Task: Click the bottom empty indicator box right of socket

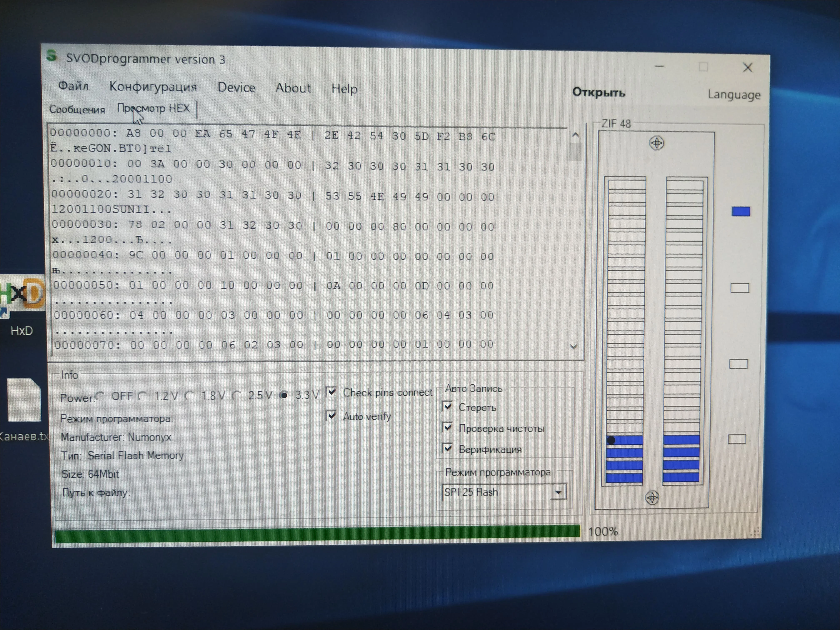Action: (x=737, y=439)
